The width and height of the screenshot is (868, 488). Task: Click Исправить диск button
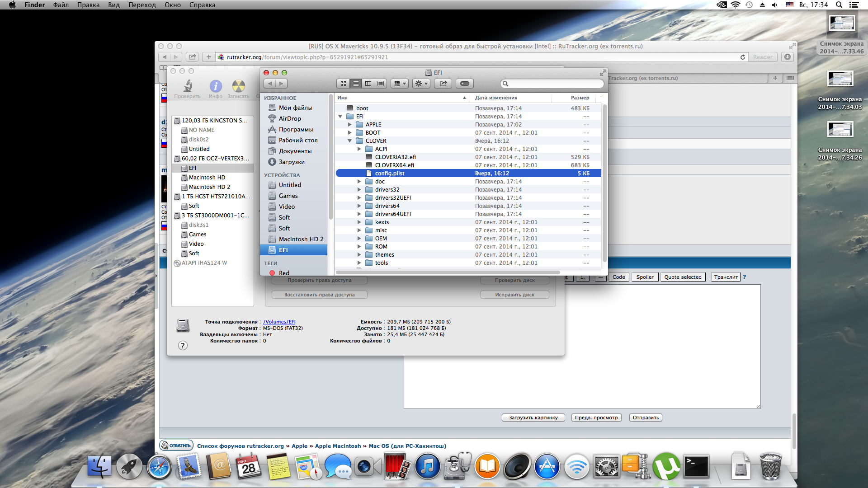tap(515, 295)
